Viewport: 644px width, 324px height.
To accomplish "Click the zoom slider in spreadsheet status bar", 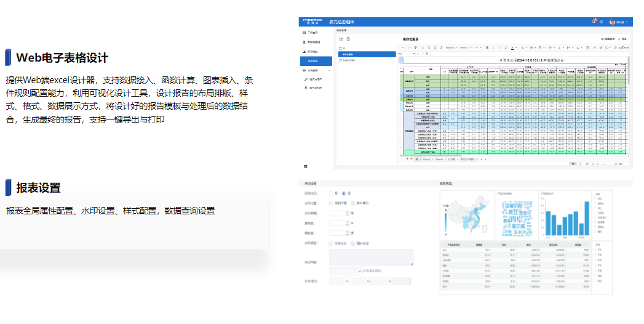I will coord(606,164).
